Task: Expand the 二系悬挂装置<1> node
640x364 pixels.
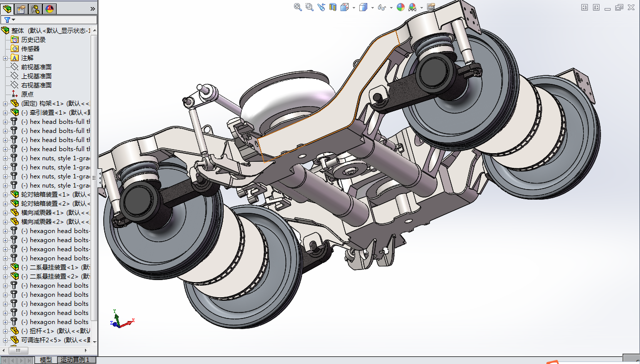Action: point(6,267)
